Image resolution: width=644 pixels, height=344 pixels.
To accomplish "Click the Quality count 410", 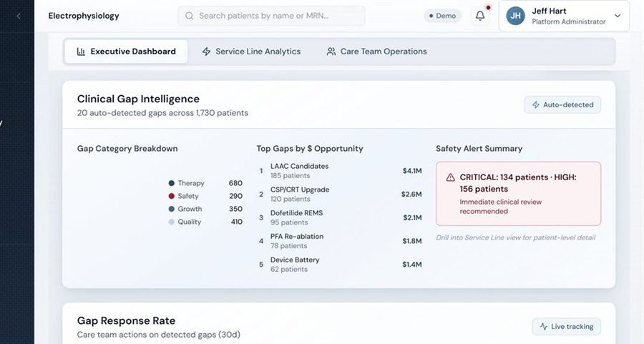I will tap(236, 222).
